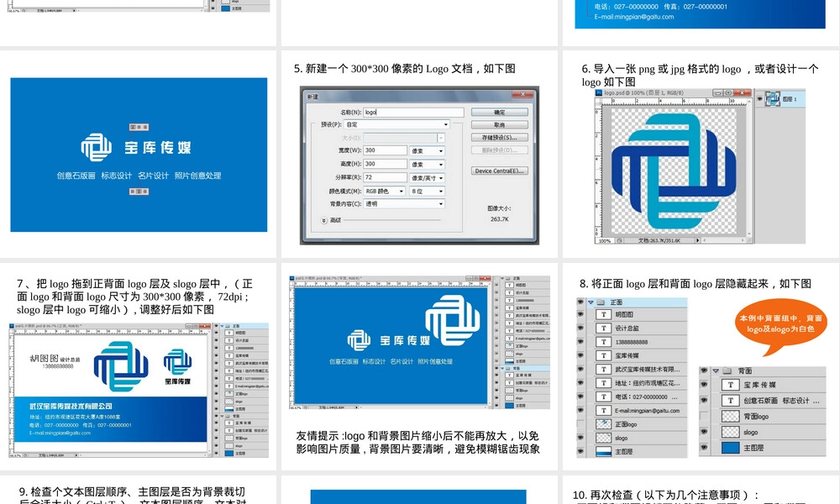This screenshot has height=504, width=840.
Task: Click gradient 主图层 thumbnail in 正面 group, step 8
Action: pos(603,452)
